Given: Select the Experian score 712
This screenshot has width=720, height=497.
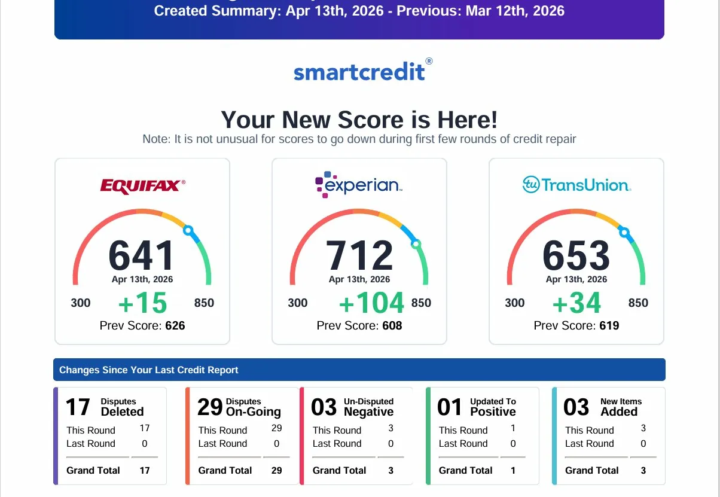Looking at the screenshot, I should [x=359, y=255].
